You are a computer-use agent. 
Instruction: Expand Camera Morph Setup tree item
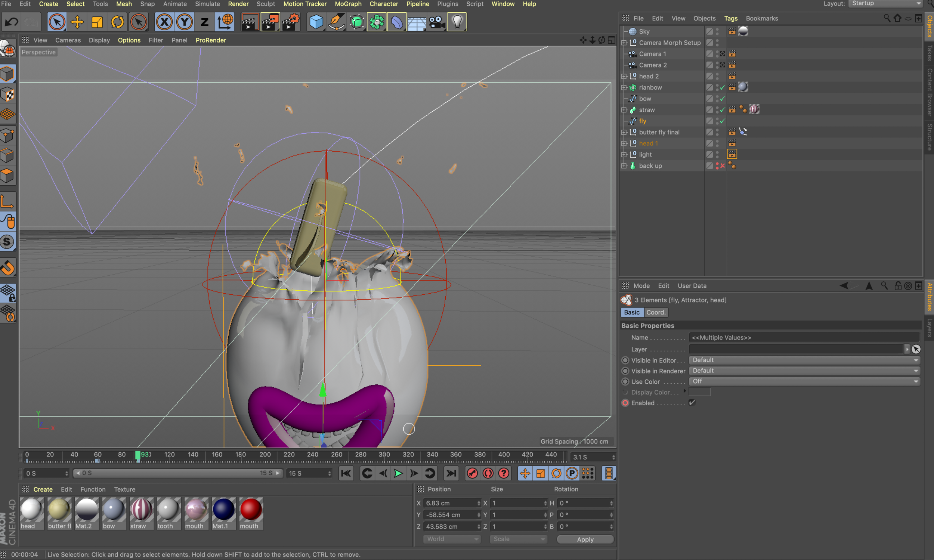click(624, 43)
